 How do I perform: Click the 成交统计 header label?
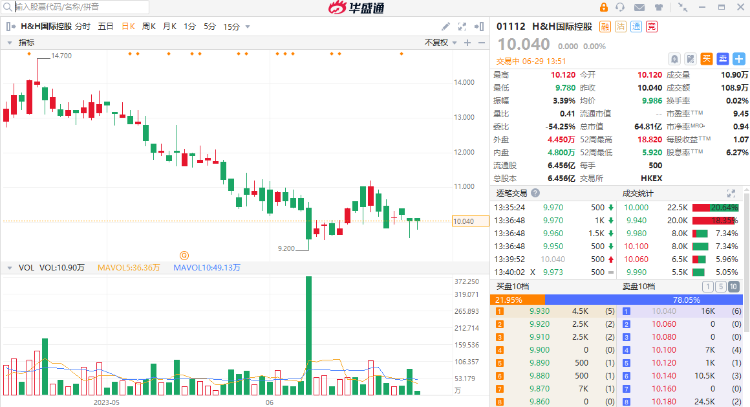[x=638, y=193]
